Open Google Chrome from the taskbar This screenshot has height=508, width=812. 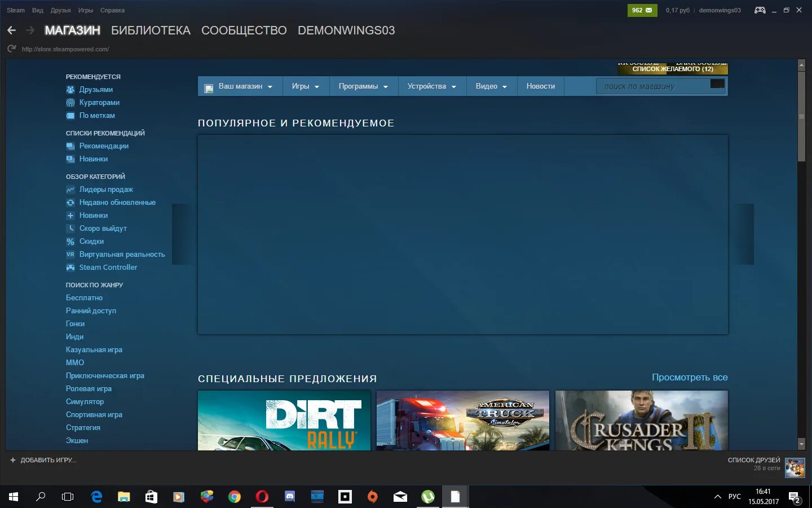(235, 497)
